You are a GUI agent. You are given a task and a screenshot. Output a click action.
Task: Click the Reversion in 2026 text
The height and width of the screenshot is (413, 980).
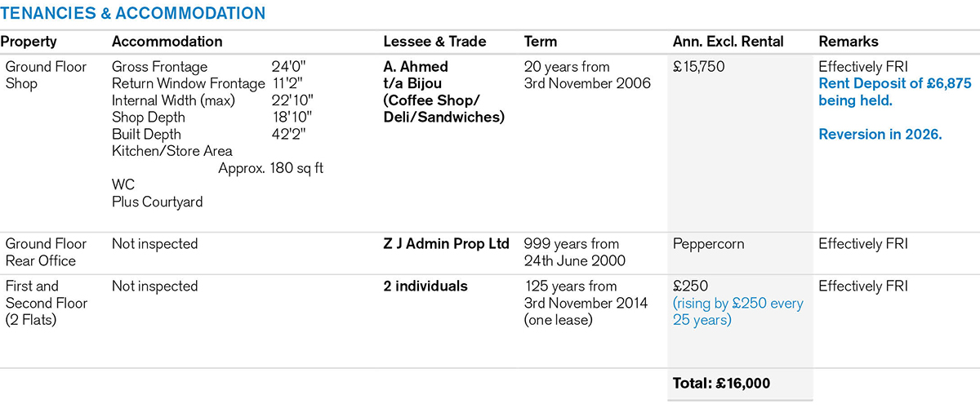click(x=880, y=134)
